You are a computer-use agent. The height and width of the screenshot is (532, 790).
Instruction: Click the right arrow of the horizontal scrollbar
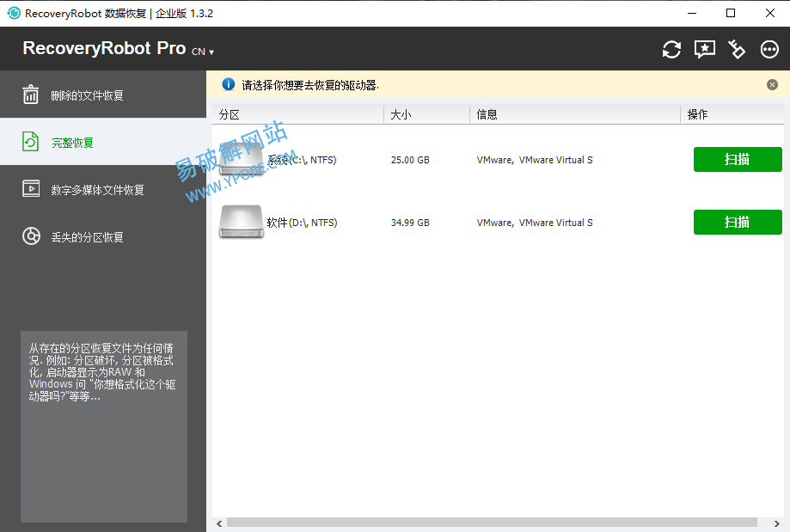click(778, 523)
